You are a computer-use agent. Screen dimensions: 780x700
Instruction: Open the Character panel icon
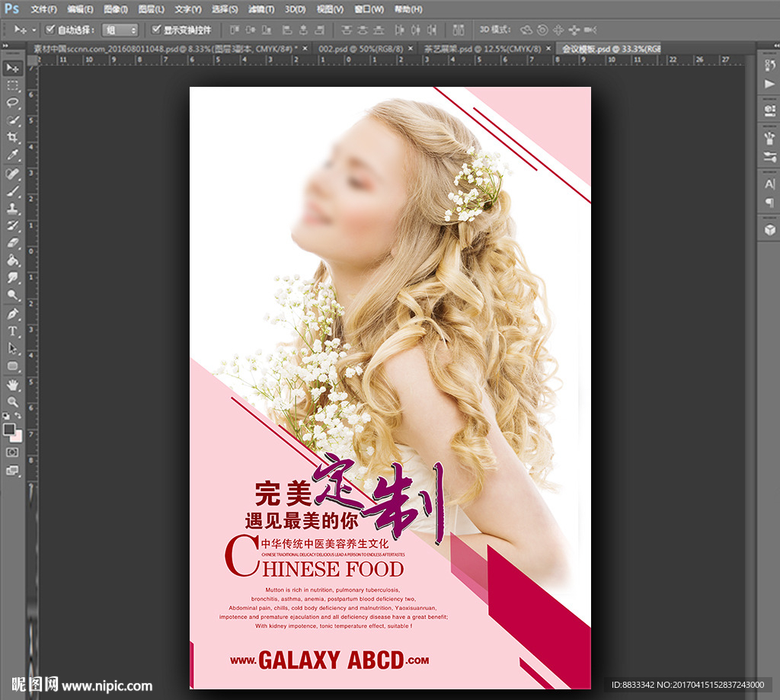pos(769,184)
